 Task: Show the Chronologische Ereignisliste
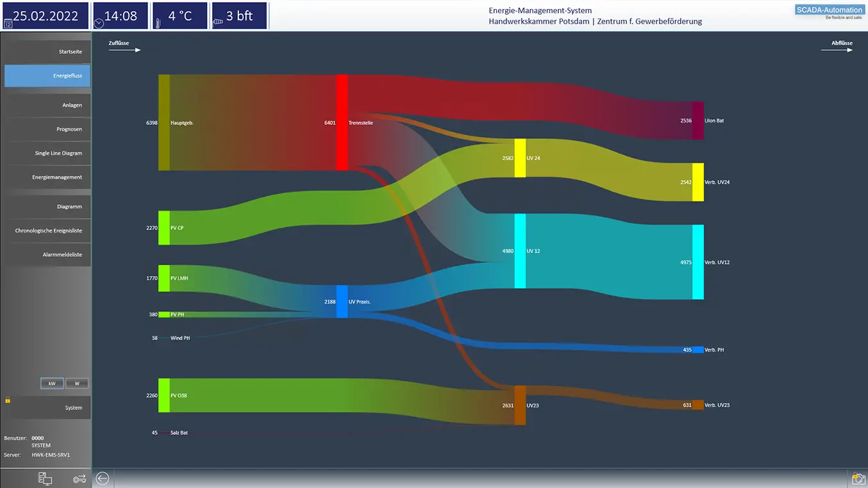[47, 231]
